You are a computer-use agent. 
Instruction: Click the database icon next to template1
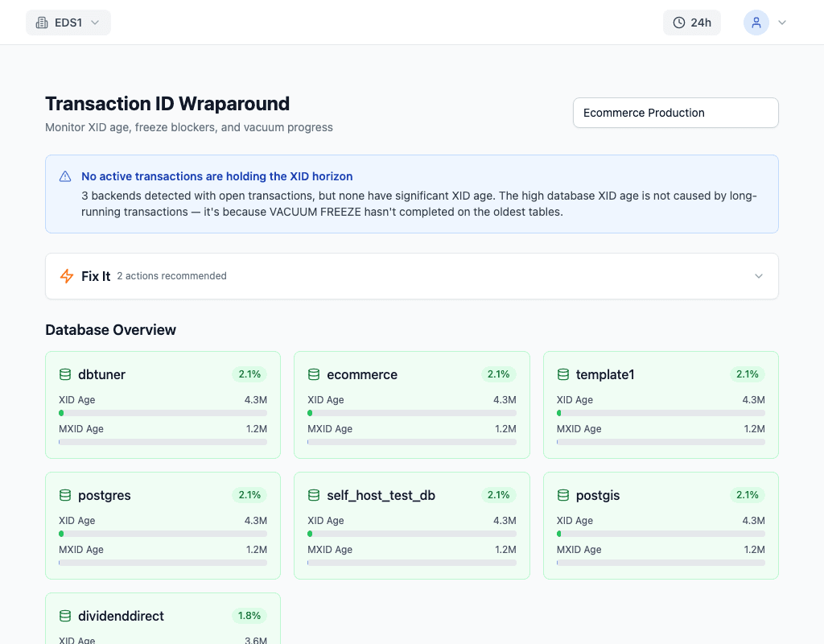point(563,374)
